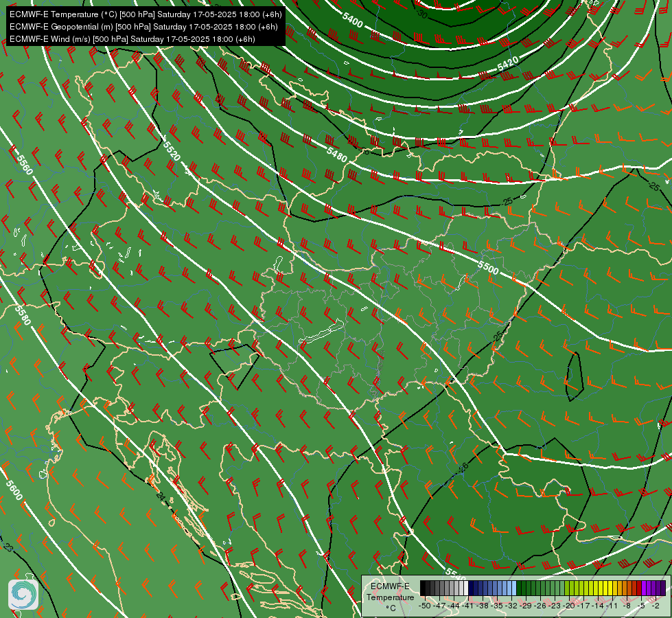
Task: Click the -44 legend scale value
Action: tap(454, 606)
